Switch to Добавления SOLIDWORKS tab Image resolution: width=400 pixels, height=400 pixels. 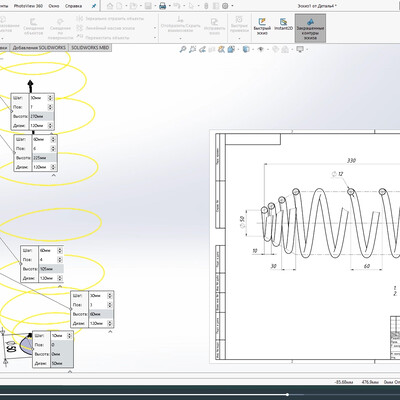(x=39, y=48)
